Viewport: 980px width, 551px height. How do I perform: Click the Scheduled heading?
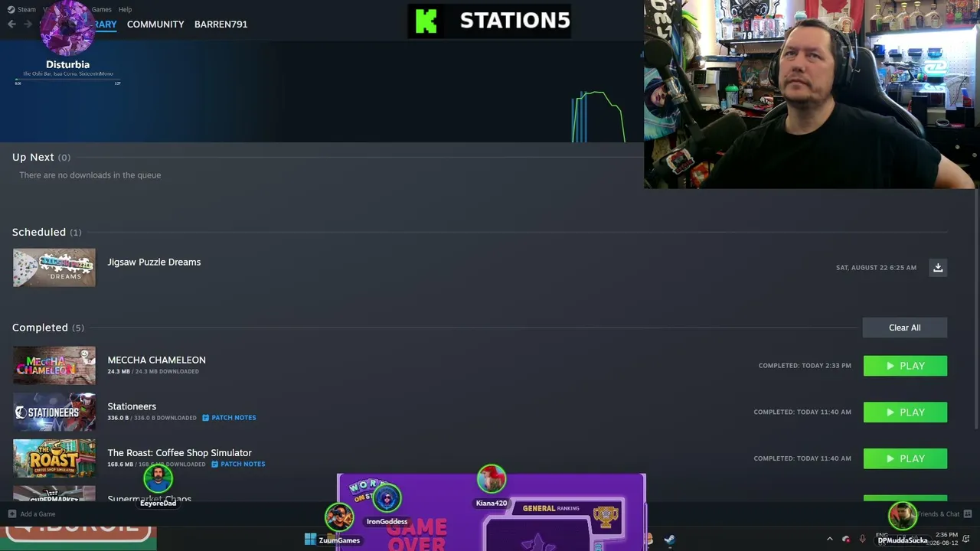click(x=39, y=232)
